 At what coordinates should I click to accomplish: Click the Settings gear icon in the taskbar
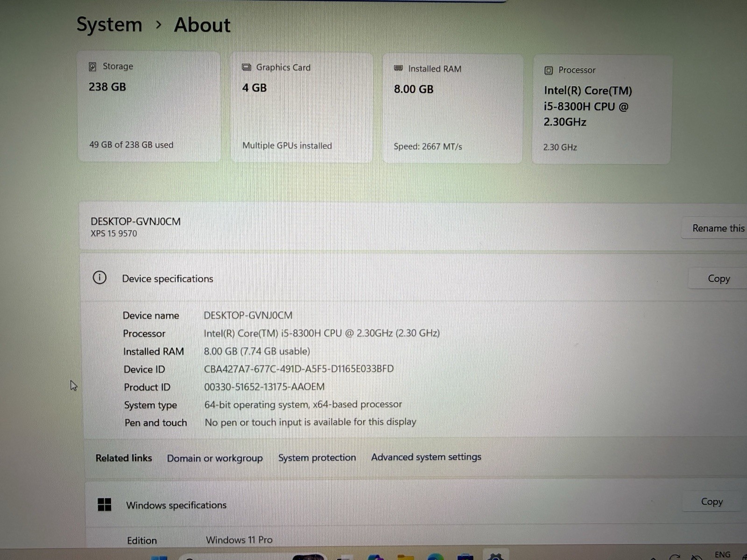click(495, 556)
